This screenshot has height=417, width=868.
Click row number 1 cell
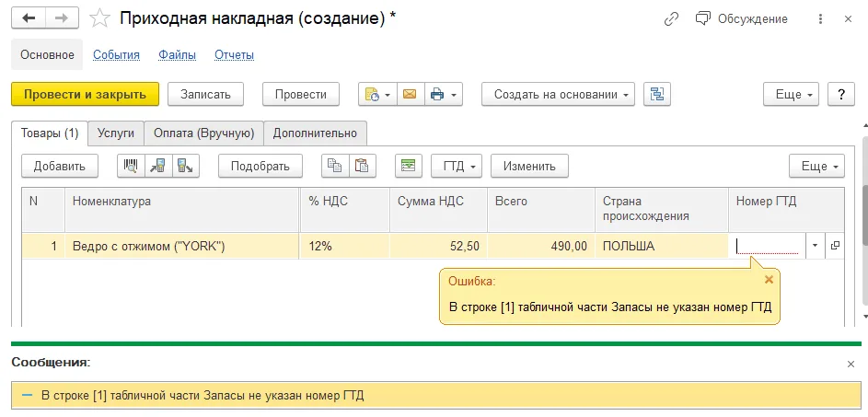point(44,247)
